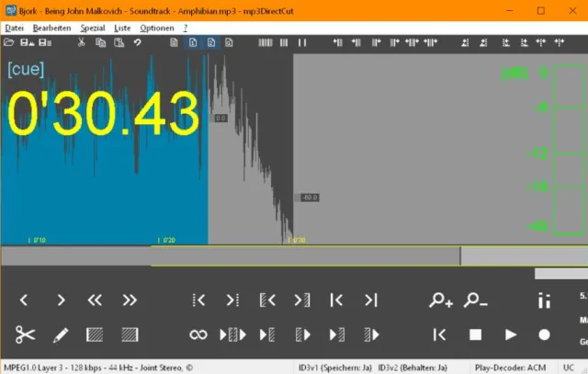Image resolution: width=588 pixels, height=374 pixels.
Task: Step back with single left arrow
Action: click(25, 300)
